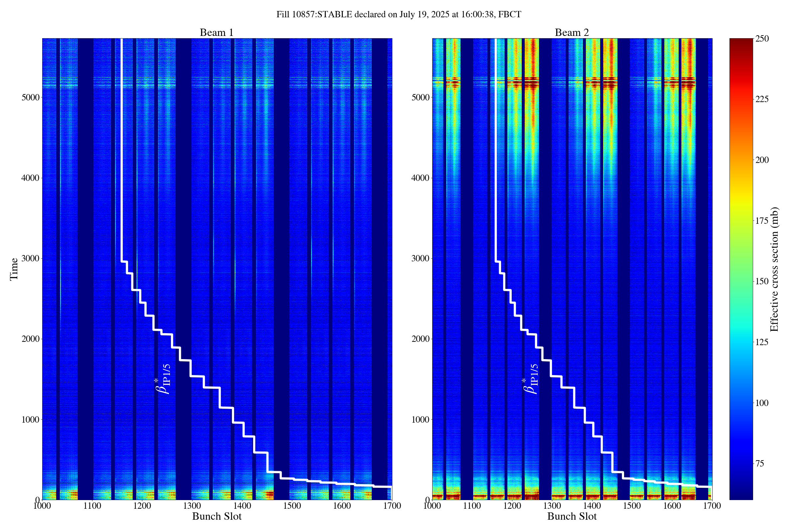Click Beam 1 Bunch Slot axis label

217,516
